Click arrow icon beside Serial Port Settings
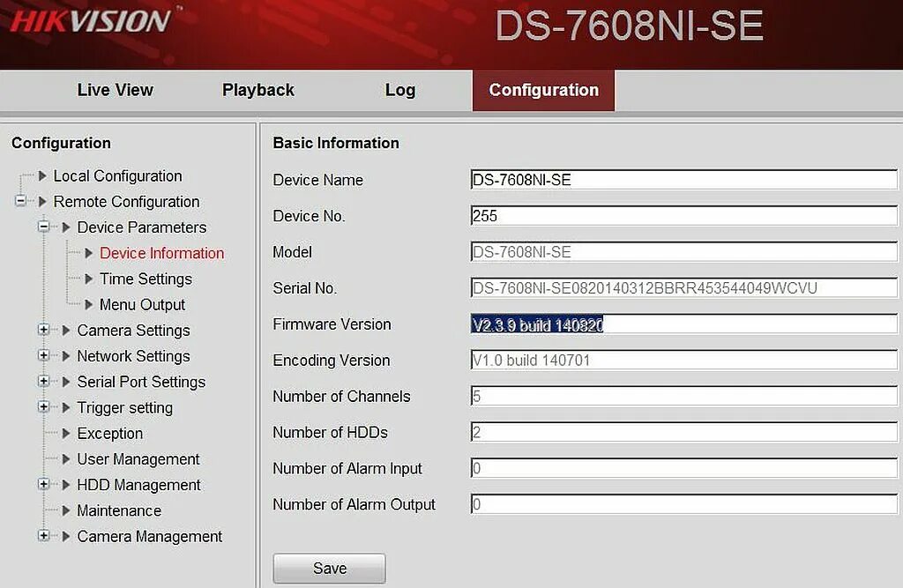Viewport: 903px width, 588px height. tap(65, 381)
